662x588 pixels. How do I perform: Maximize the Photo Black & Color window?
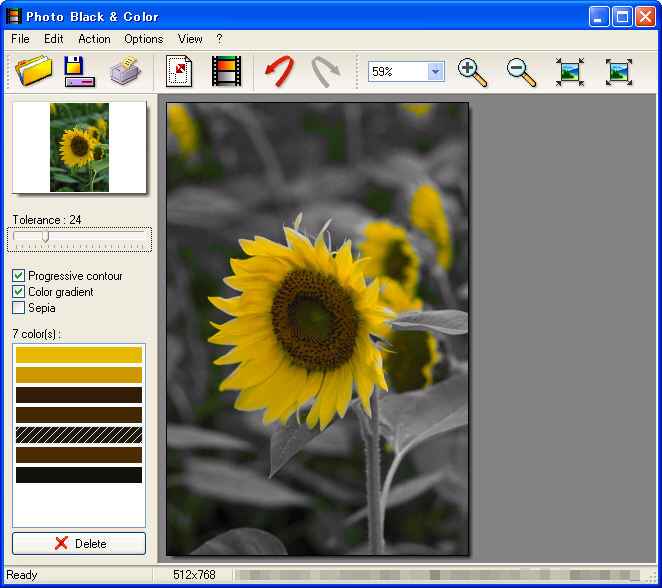coord(622,17)
